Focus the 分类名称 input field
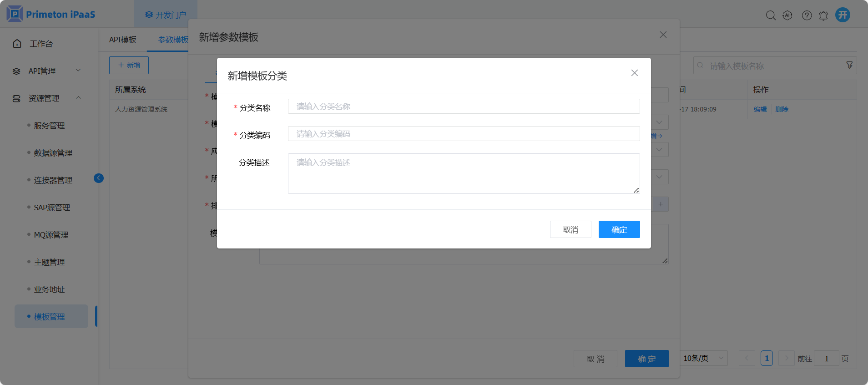 click(x=464, y=106)
